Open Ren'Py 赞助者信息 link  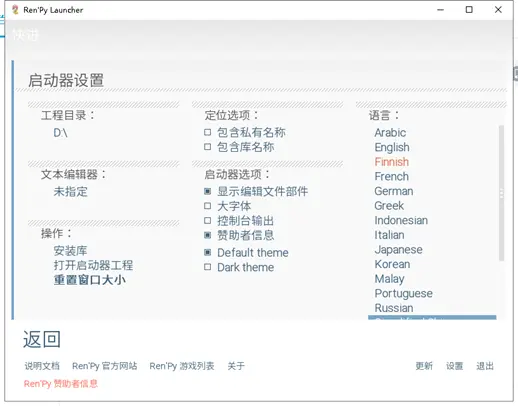pyautogui.click(x=61, y=384)
